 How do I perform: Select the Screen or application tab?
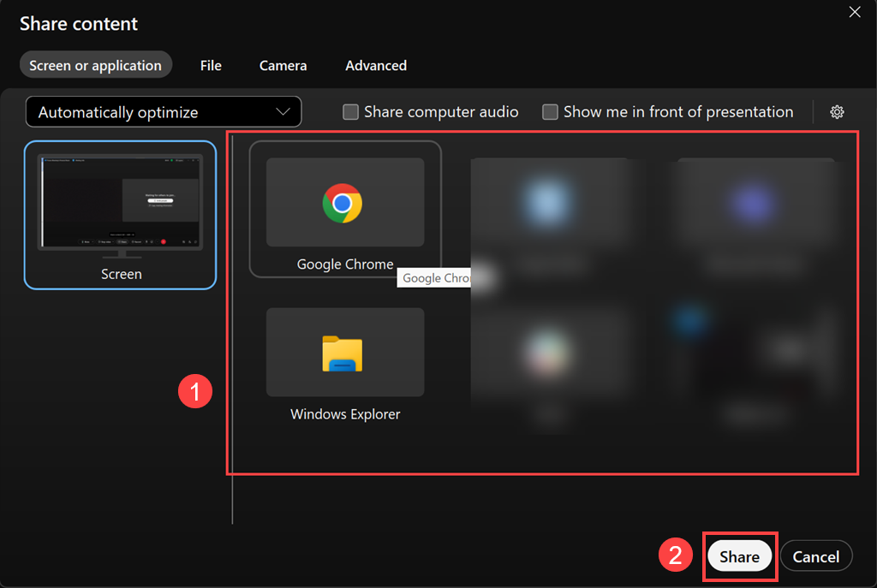[x=95, y=65]
